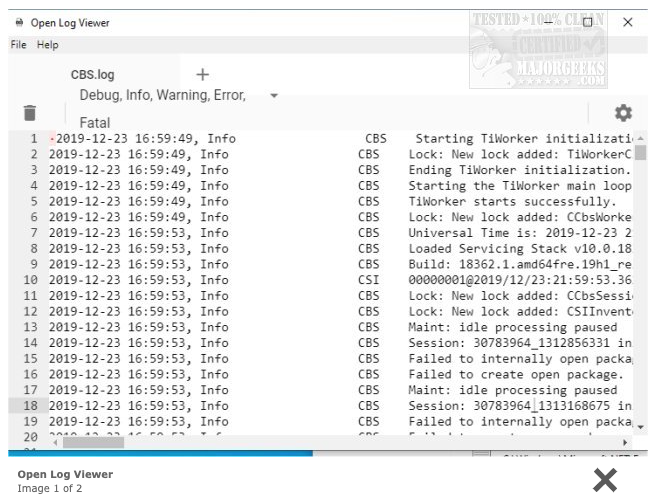The image size is (656, 504).
Task: Expand the log level filter dropdown arrow
Action: (274, 96)
